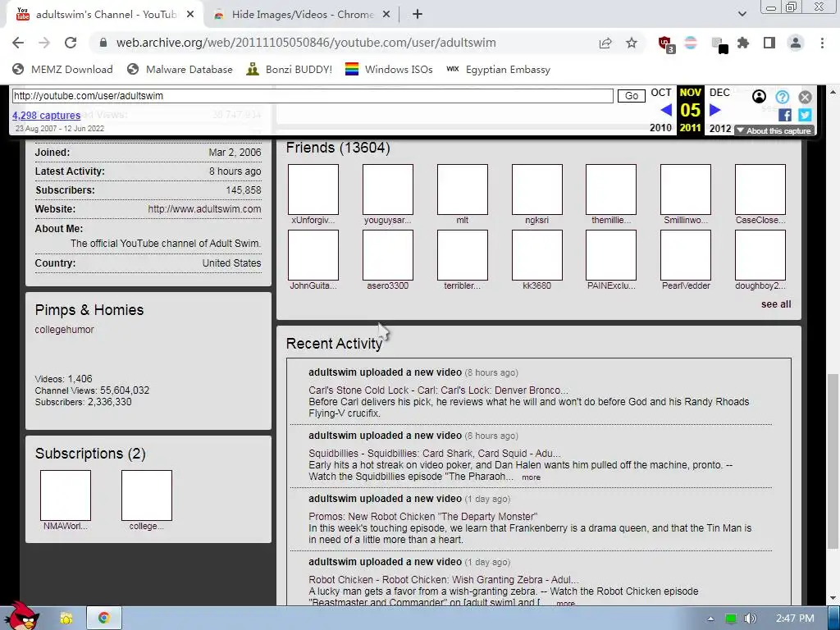The image size is (840, 630).
Task: Open Carl's Stone Cold Lock video link
Action: coord(438,390)
